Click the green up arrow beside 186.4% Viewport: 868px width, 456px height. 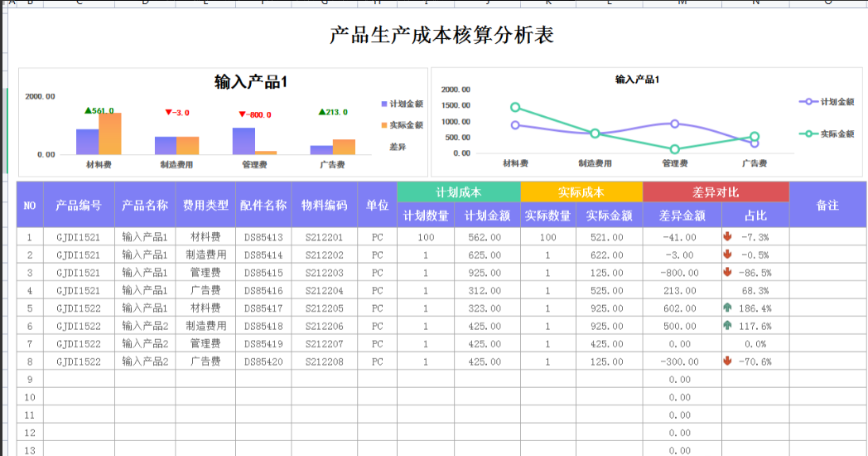[x=727, y=308]
